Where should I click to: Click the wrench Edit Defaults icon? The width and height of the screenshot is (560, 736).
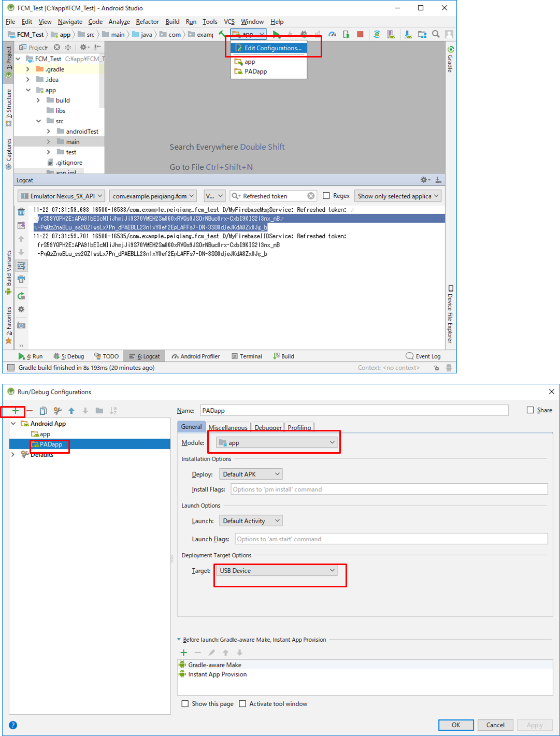point(58,411)
